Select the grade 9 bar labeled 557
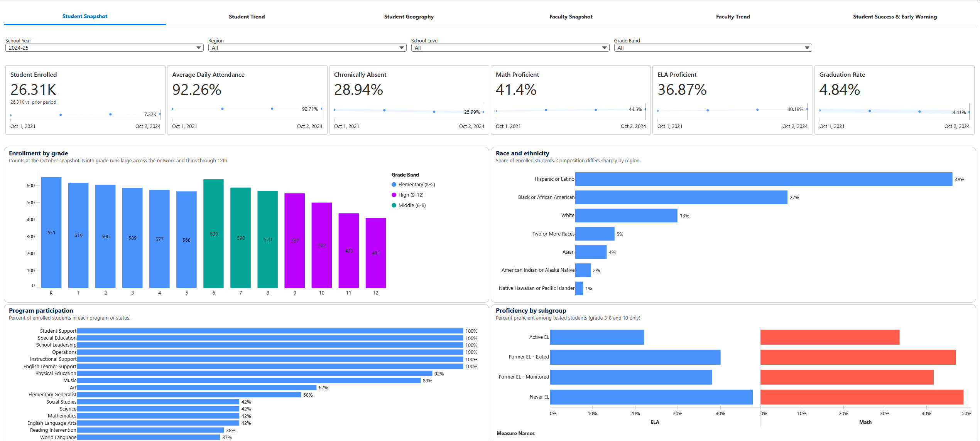The height and width of the screenshot is (441, 980). 295,241
